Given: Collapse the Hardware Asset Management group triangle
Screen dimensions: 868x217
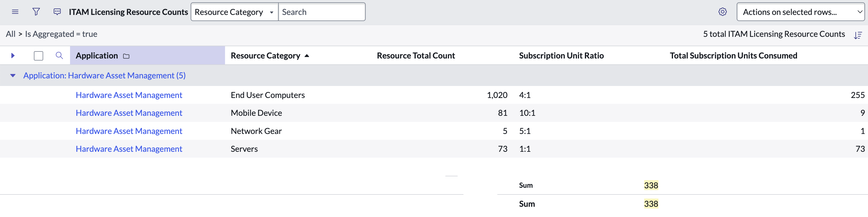Looking at the screenshot, I should [x=13, y=75].
